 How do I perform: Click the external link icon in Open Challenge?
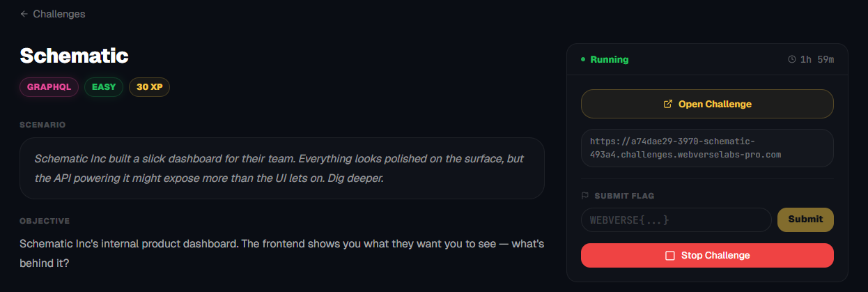pyautogui.click(x=667, y=104)
